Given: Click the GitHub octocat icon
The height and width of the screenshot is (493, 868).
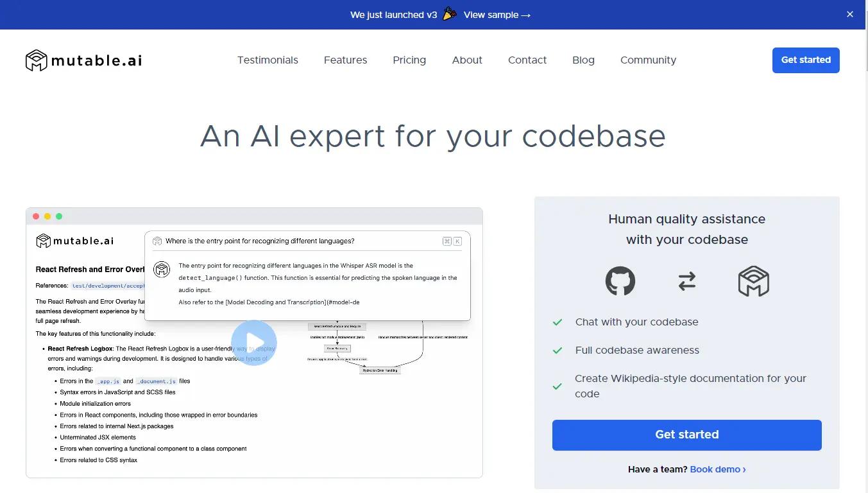Looking at the screenshot, I should pos(620,281).
